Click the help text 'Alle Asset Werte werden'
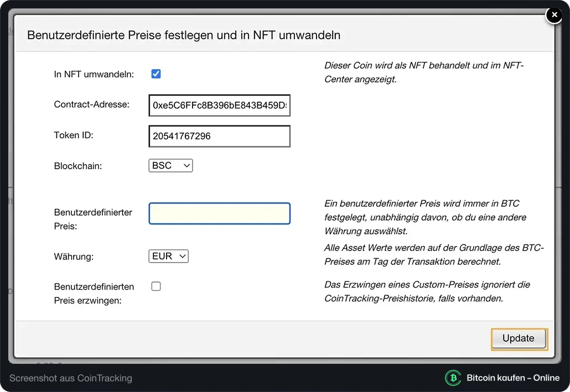This screenshot has height=392, width=570. [374, 248]
